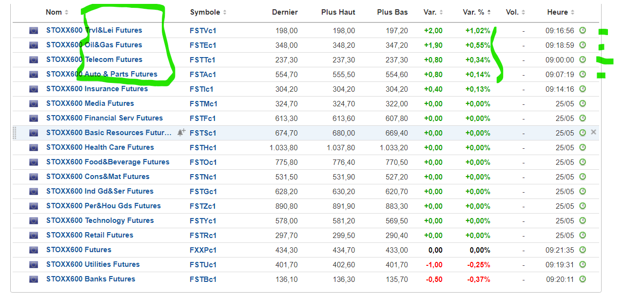The width and height of the screenshot is (644, 298).
Task: Open the STOXX600 Retail Futures link
Action: tap(90, 235)
